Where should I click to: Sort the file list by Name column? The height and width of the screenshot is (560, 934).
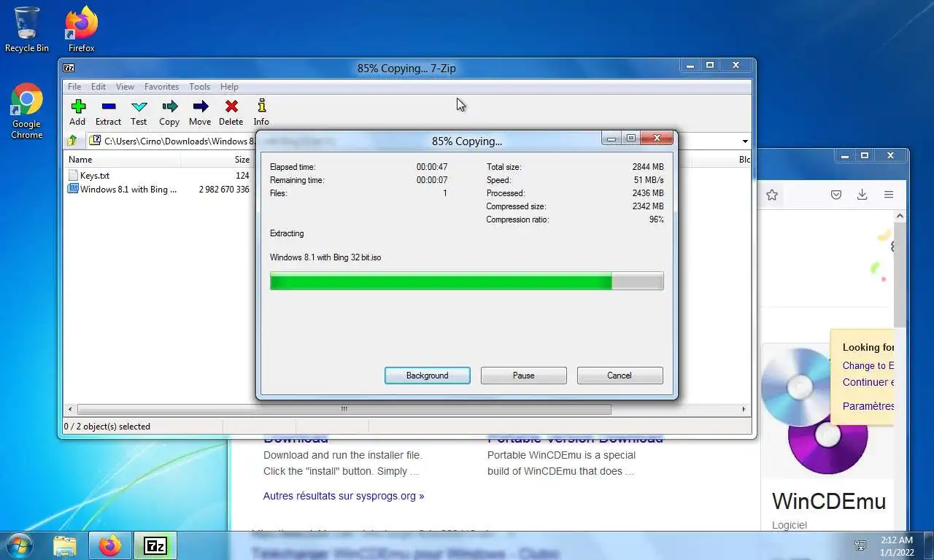pyautogui.click(x=123, y=159)
